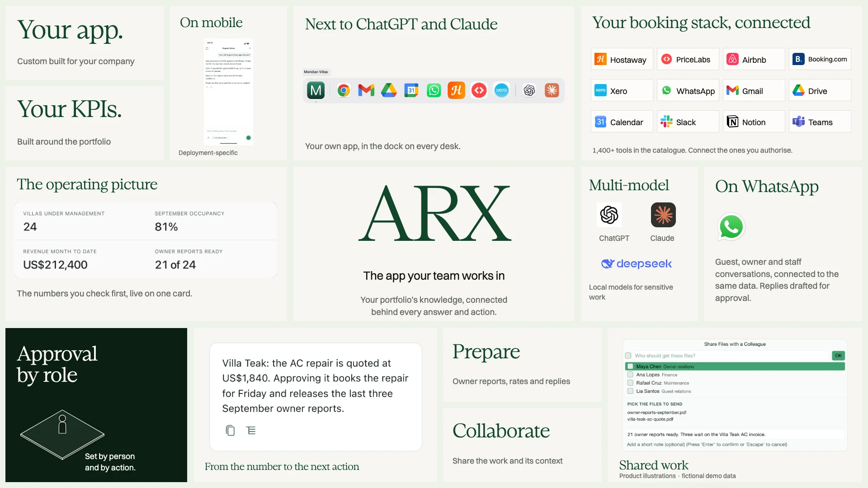Viewport: 868px width, 488px height.
Task: Select the Hostaway integration tile
Action: [x=622, y=59]
